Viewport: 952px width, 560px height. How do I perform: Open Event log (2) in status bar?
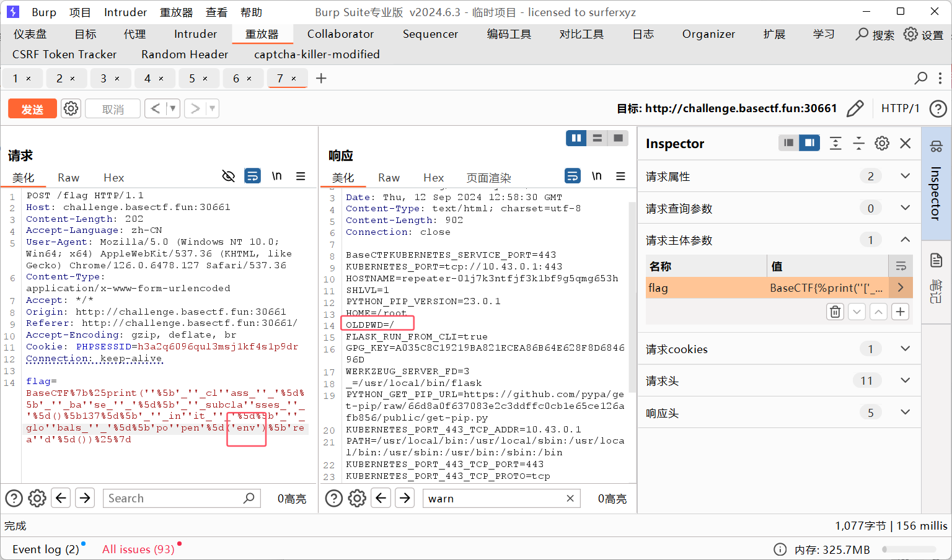[x=45, y=549]
